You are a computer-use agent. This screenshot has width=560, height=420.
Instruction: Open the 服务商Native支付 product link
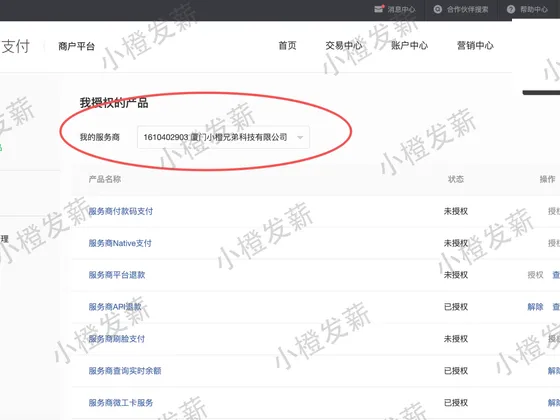(120, 243)
